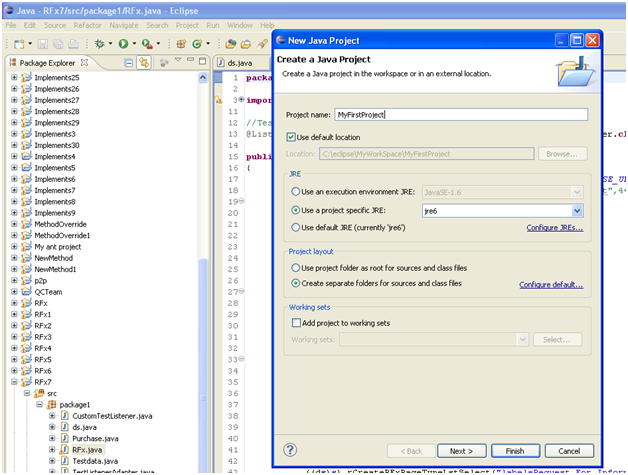628x475 pixels.
Task: Click the New wizard toolbar icon
Action: click(x=19, y=44)
